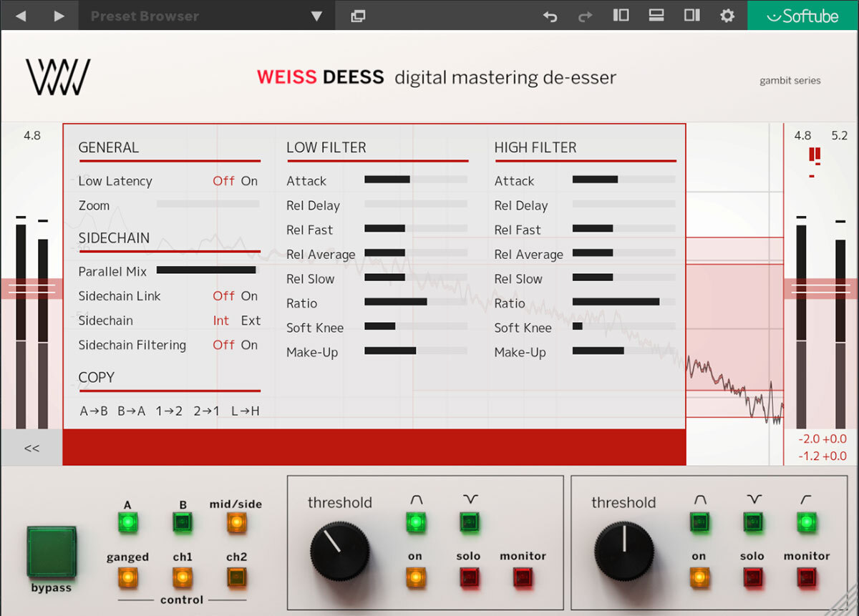Click the high band threshold knob
Screen dimensions: 859x616
click(x=624, y=551)
